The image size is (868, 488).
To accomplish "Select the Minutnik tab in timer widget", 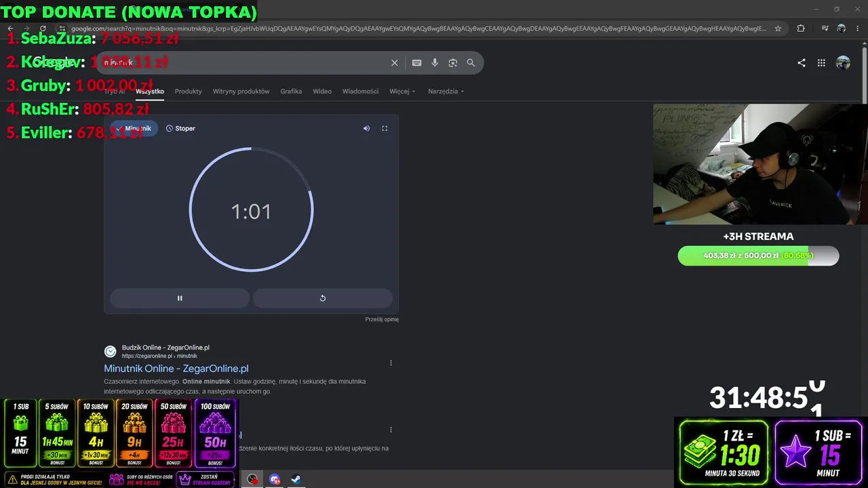I will coord(134,128).
